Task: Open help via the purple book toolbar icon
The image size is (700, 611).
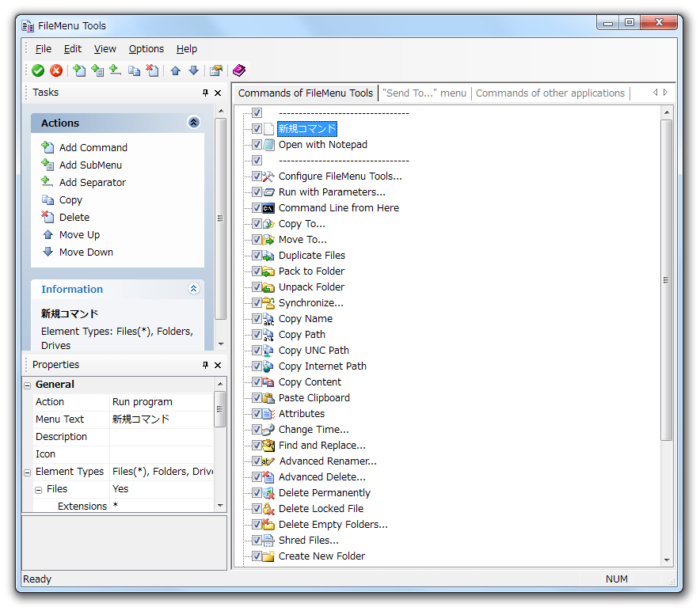Action: pos(239,70)
